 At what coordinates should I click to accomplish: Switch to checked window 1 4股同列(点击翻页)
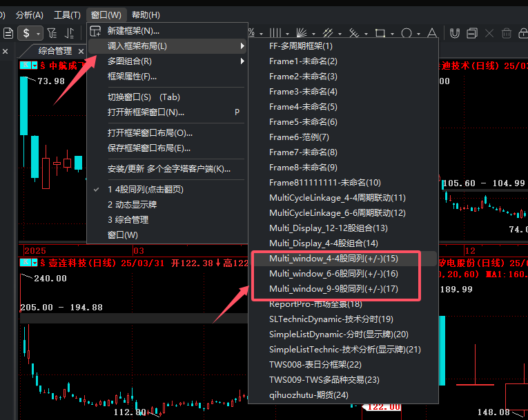(167, 190)
